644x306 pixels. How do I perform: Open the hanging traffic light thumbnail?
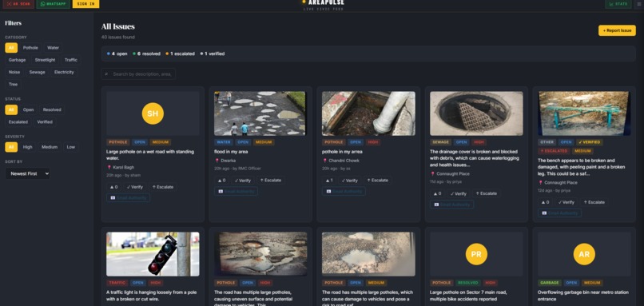tap(153, 254)
